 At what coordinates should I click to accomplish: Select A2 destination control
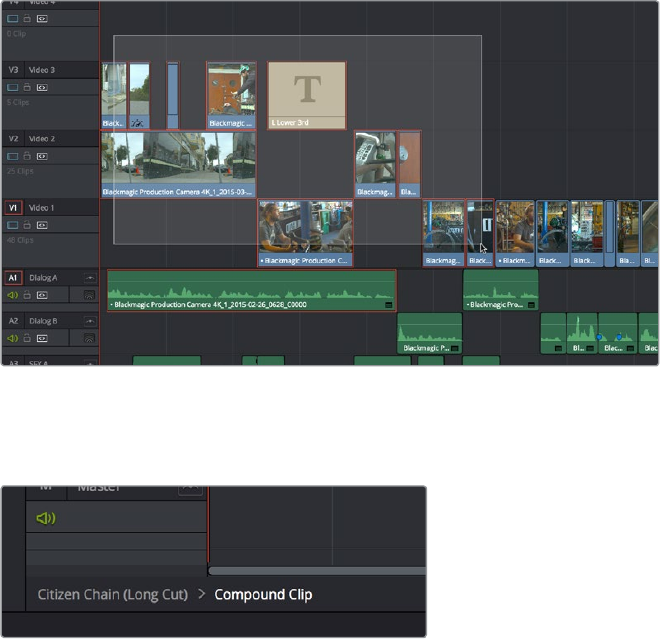point(13,321)
